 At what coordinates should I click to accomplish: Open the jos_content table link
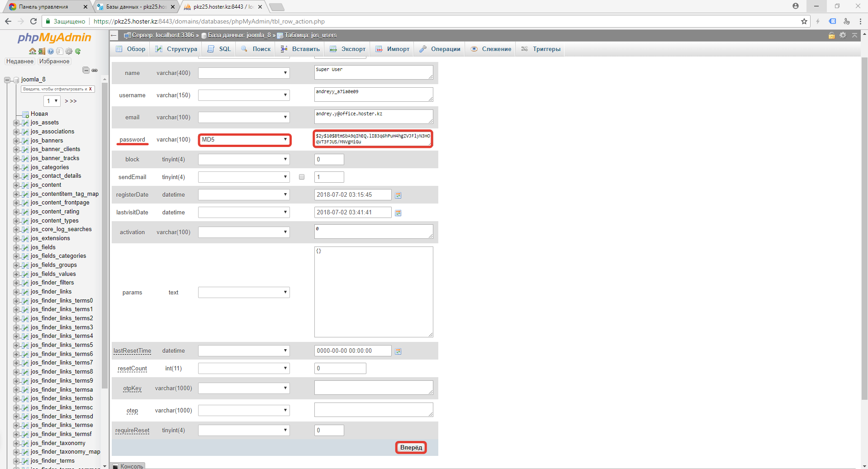[46, 185]
